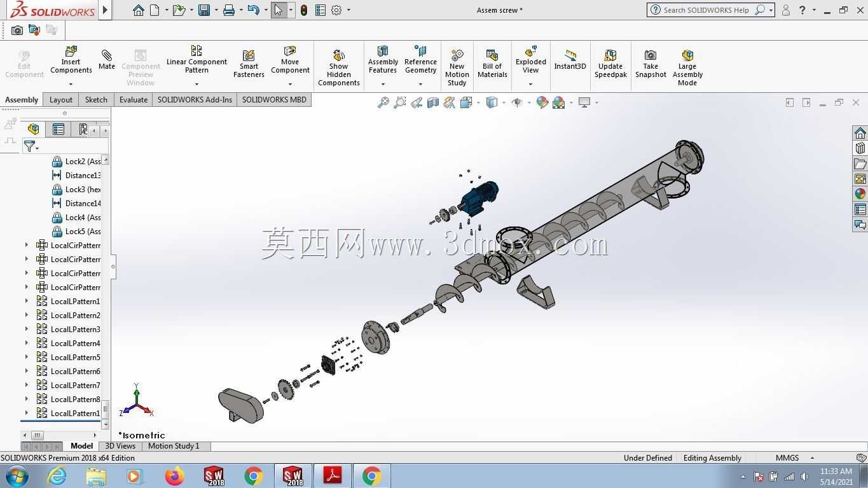Image resolution: width=868 pixels, height=488 pixels.
Task: Open the Motion Study 1 tab
Action: [174, 446]
